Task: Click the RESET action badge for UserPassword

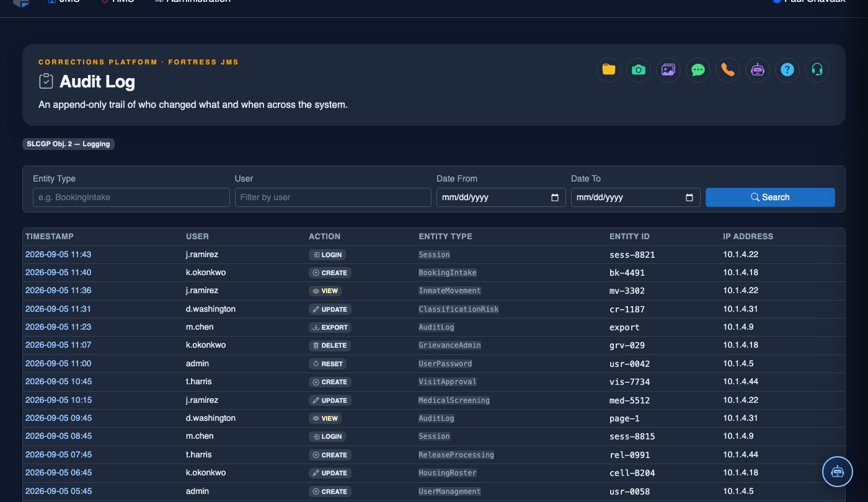Action: point(327,364)
